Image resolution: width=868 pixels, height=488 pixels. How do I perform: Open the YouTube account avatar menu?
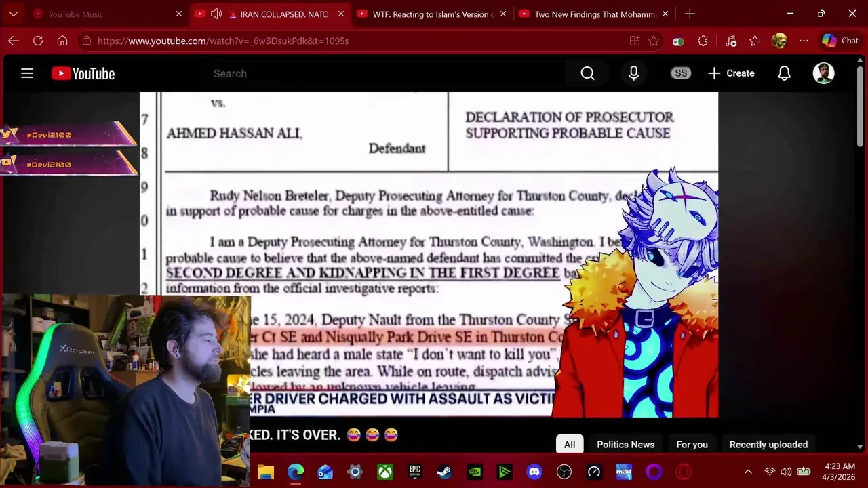[823, 73]
